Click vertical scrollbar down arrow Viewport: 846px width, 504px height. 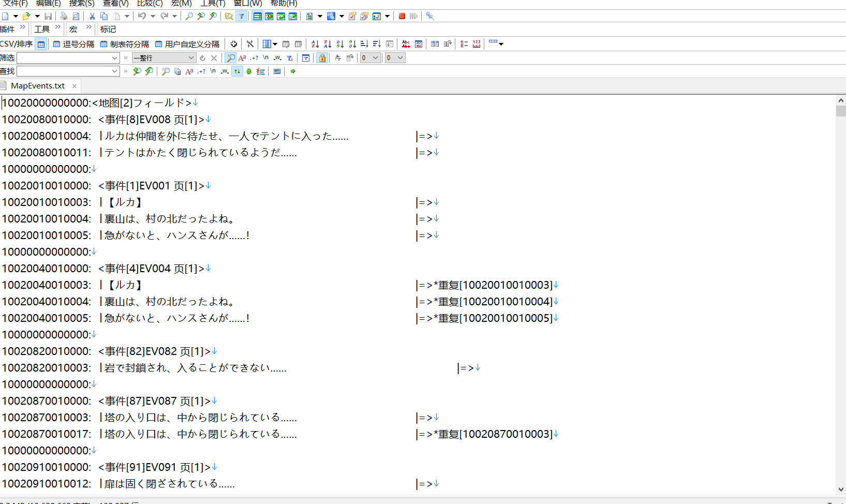coord(841,489)
